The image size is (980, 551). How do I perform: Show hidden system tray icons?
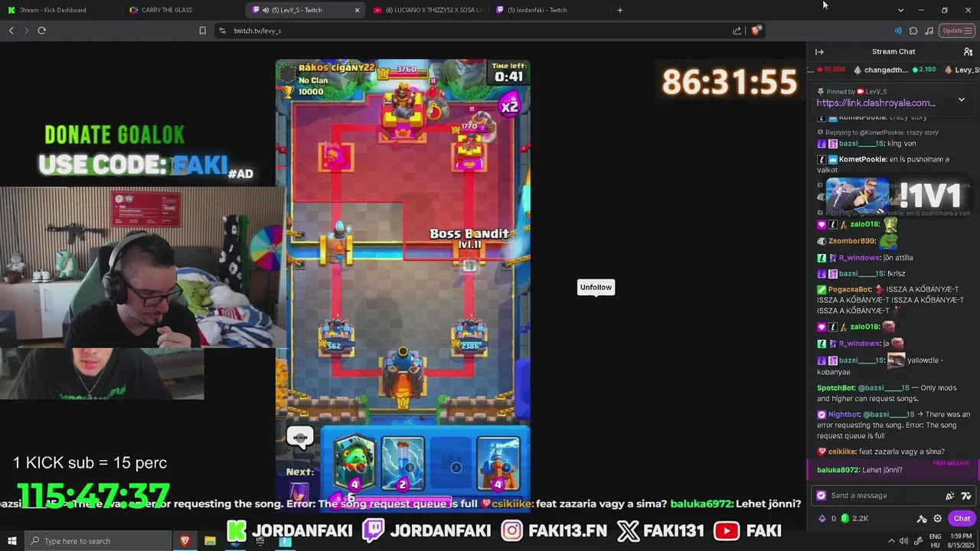click(891, 541)
